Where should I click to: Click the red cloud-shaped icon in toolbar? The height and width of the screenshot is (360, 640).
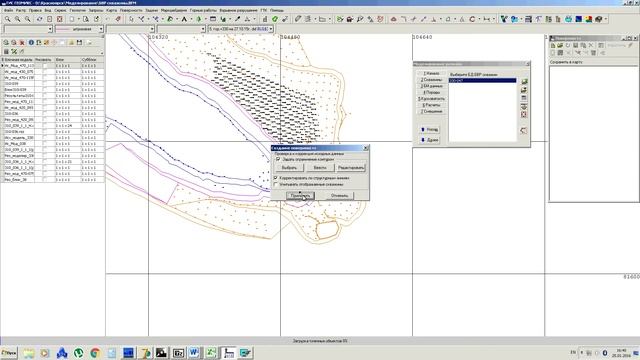pyautogui.click(x=393, y=19)
